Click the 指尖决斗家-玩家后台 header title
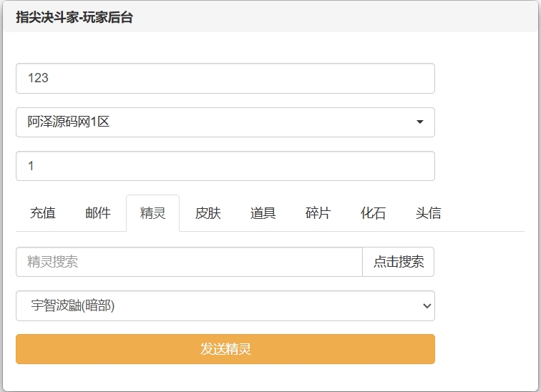 click(x=74, y=18)
